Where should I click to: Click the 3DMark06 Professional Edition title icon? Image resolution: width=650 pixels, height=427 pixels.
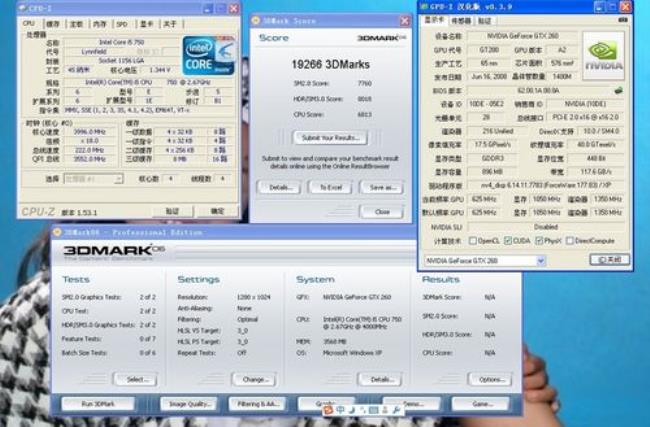point(57,233)
